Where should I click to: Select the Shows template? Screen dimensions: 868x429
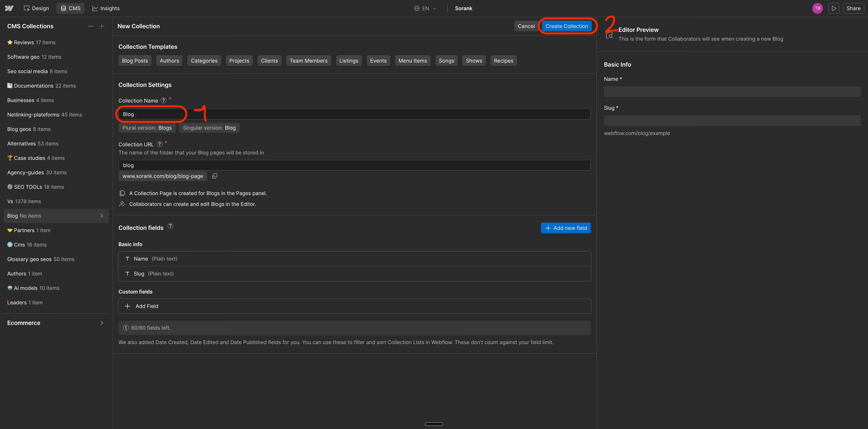coord(474,61)
